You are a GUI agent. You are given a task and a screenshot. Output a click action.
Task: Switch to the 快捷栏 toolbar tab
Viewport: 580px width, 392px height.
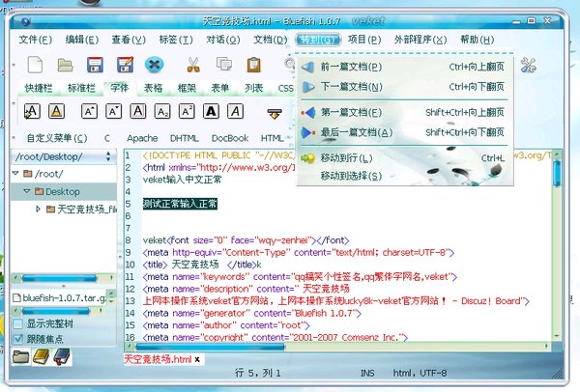point(38,88)
